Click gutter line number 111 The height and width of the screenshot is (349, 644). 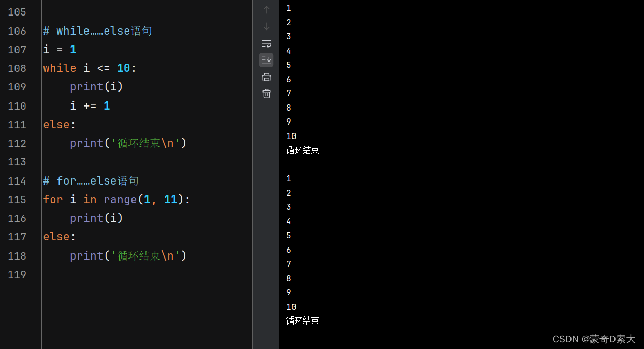[17, 125]
